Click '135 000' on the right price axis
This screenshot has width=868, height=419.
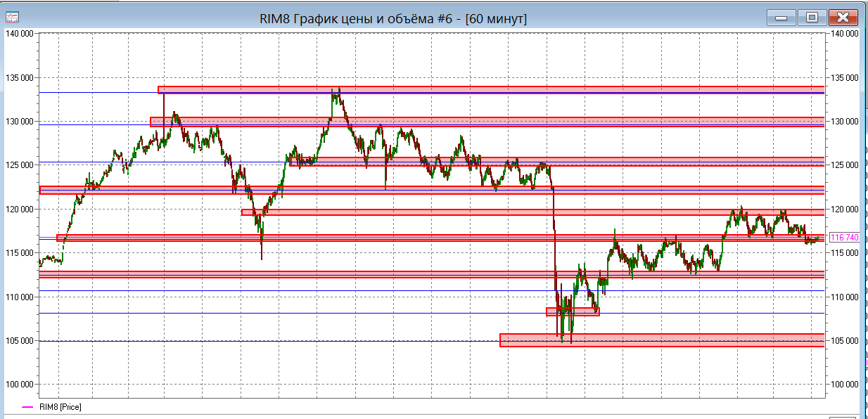(845, 77)
